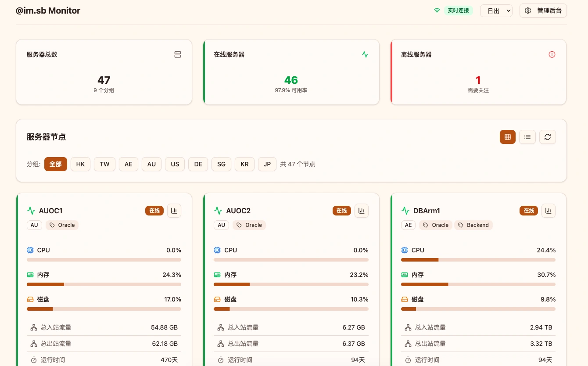Select the HK group filter
Viewport: 588px width, 366px height.
(x=80, y=164)
